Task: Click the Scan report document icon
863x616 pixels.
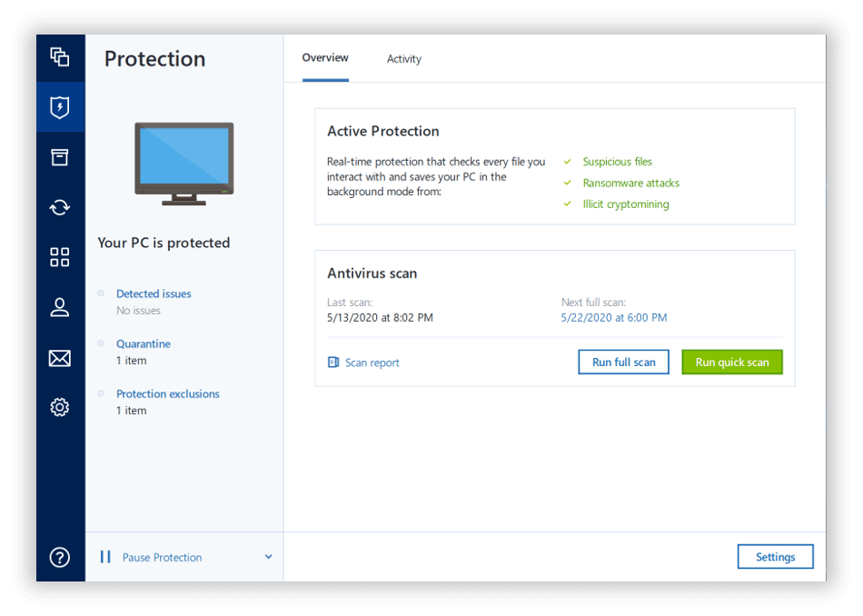Action: [332, 362]
